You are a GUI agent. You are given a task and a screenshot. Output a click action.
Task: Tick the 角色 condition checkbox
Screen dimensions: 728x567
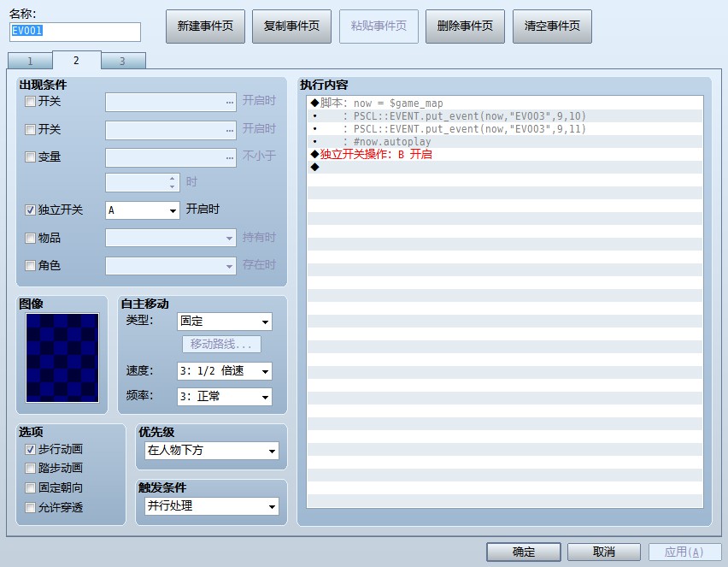click(30, 265)
